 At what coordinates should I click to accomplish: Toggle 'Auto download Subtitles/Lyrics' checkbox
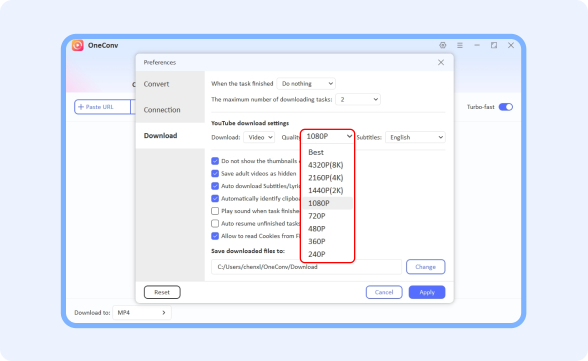point(215,186)
